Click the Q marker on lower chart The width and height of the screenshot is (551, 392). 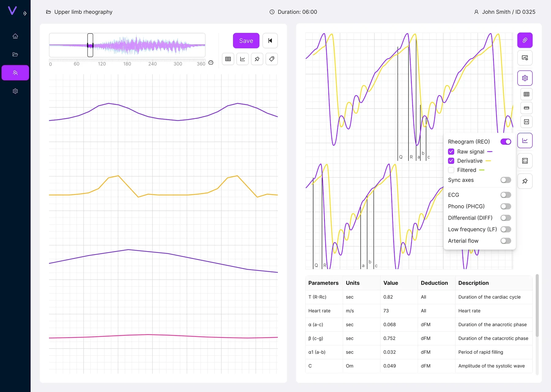pyautogui.click(x=316, y=266)
